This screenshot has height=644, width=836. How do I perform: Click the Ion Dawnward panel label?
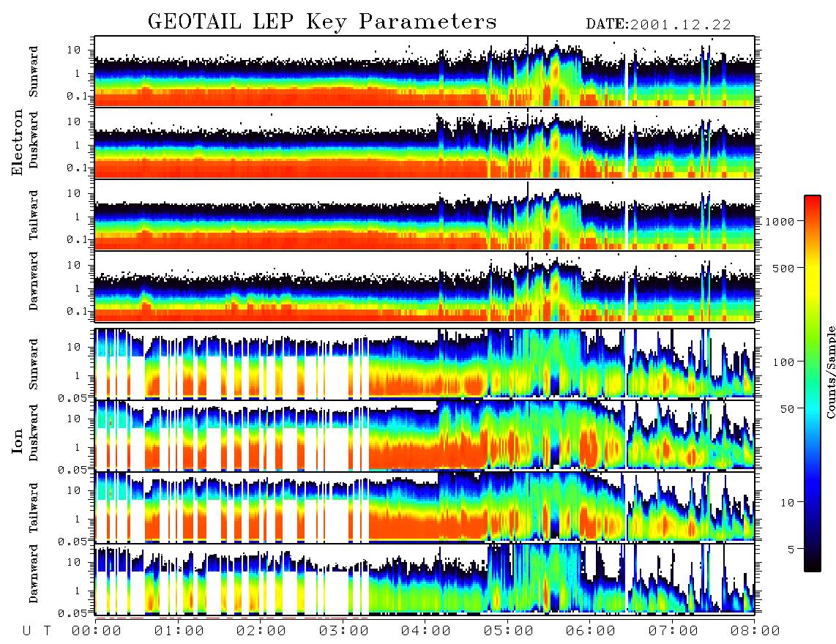tap(34, 574)
